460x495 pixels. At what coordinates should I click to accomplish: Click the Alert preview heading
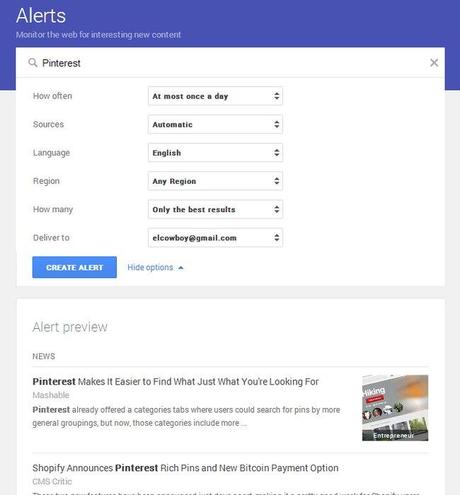point(70,327)
